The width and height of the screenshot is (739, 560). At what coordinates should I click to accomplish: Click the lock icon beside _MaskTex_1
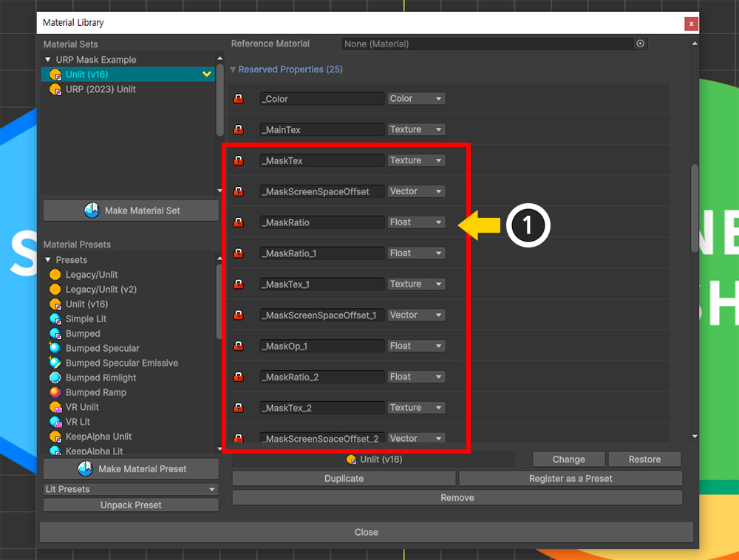239,284
